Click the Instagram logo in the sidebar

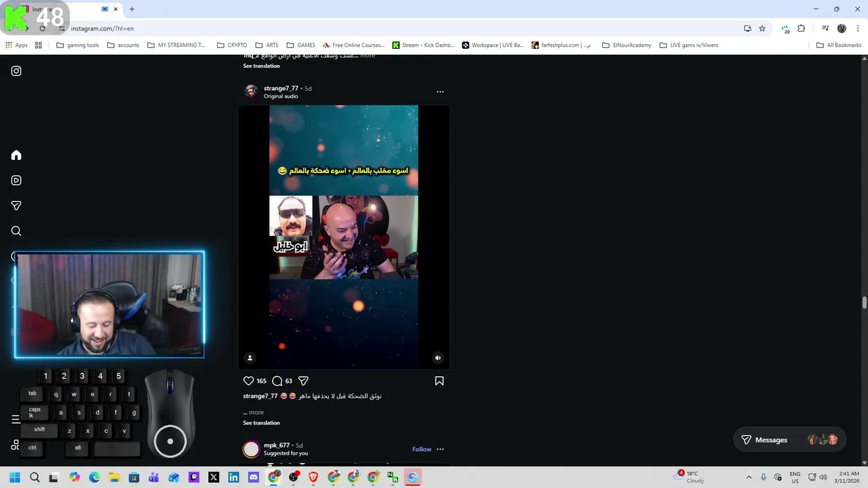click(x=16, y=71)
